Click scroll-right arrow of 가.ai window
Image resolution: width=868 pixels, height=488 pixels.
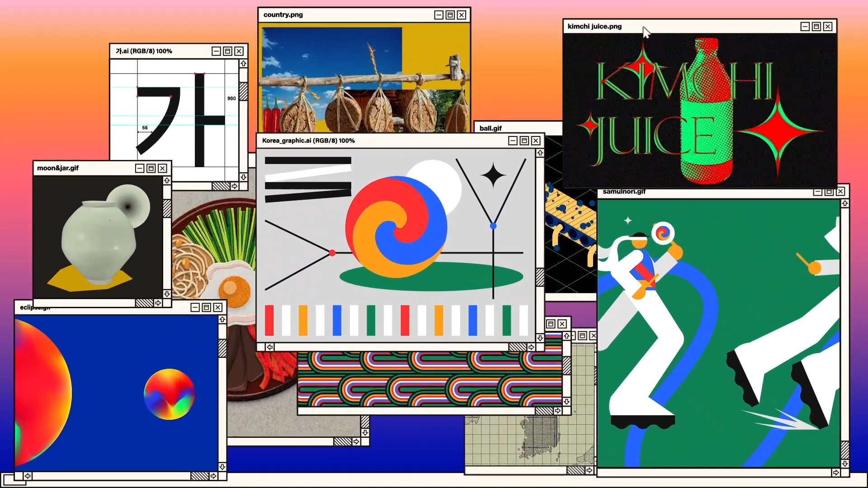pos(234,186)
